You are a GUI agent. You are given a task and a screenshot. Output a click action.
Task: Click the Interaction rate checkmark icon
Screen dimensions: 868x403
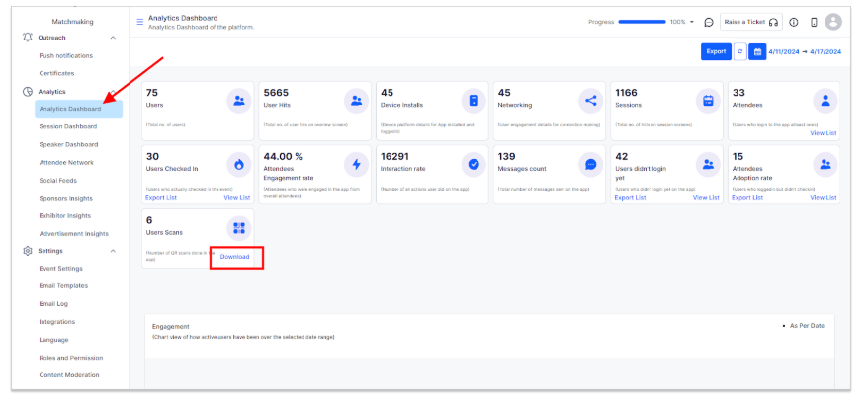[x=474, y=165]
